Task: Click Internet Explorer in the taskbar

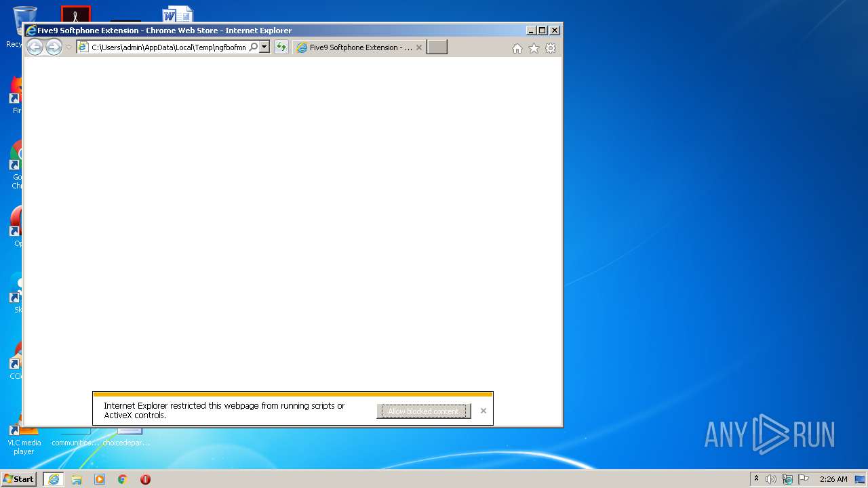Action: coord(54,479)
